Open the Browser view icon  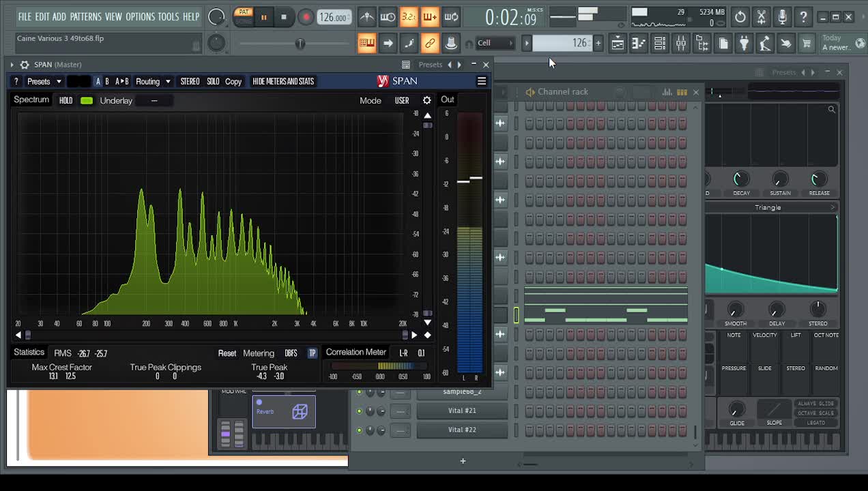pyautogui.click(x=702, y=44)
